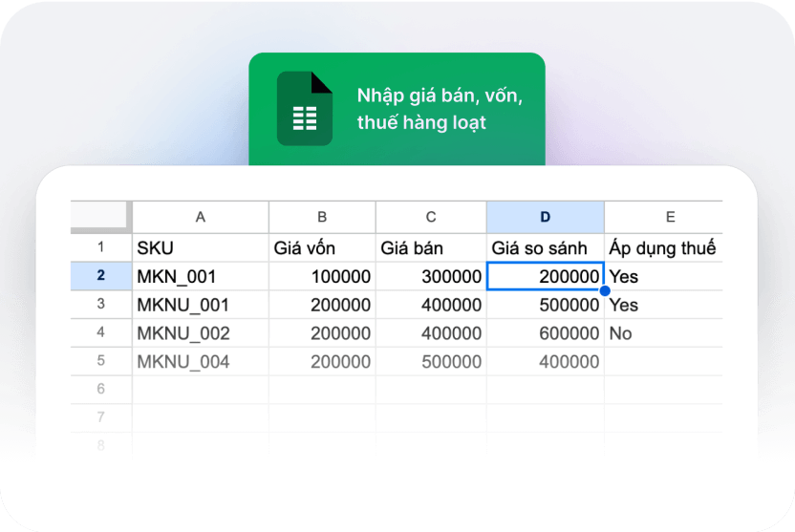Image resolution: width=795 pixels, height=532 pixels.
Task: Click the 'Giá so sánh' header cell
Action: tap(545, 247)
